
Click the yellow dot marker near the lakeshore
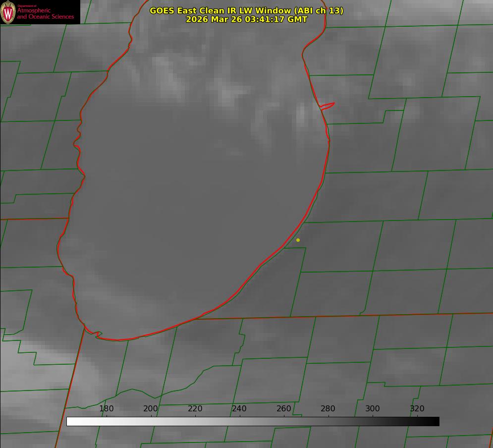pos(298,240)
